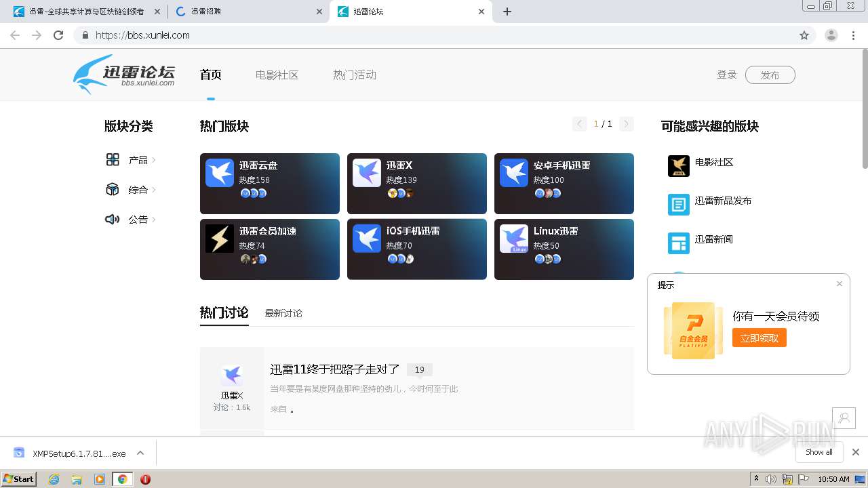Click the Chrome taskbar icon

(122, 479)
